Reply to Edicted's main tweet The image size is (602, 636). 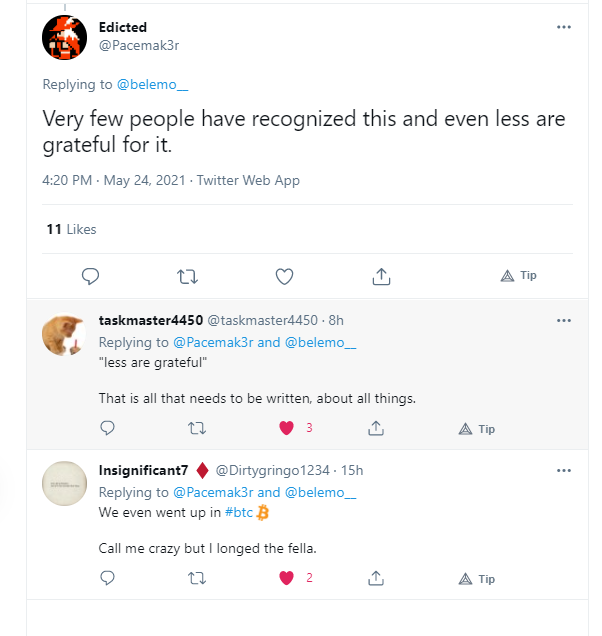[x=90, y=277]
